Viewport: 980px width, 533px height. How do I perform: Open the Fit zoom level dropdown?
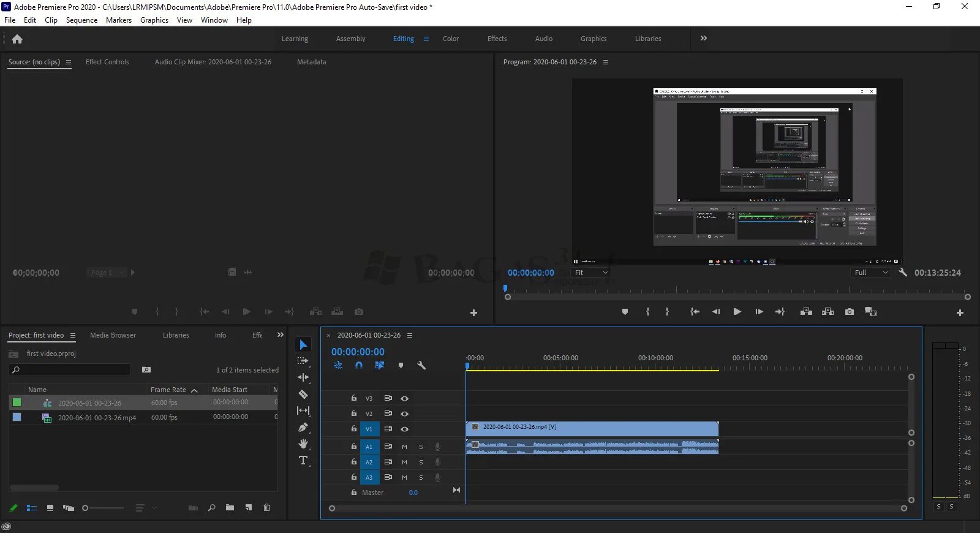(590, 273)
